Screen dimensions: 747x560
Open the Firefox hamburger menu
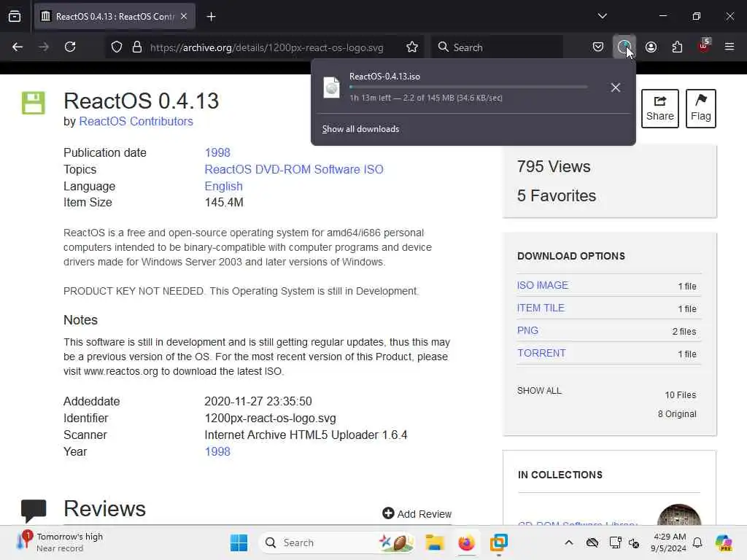tap(729, 47)
